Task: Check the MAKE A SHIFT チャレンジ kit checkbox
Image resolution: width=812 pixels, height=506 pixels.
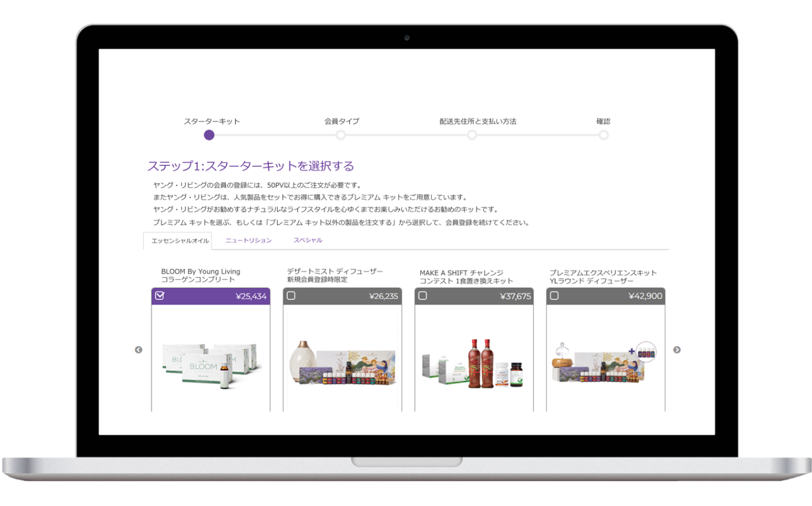Action: pyautogui.click(x=423, y=296)
